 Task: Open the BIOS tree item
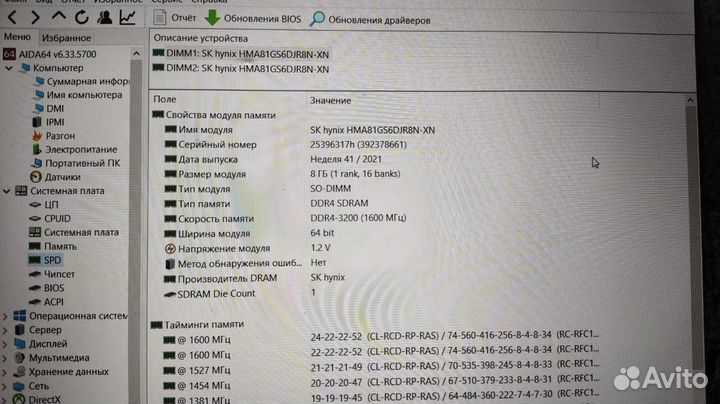46,288
